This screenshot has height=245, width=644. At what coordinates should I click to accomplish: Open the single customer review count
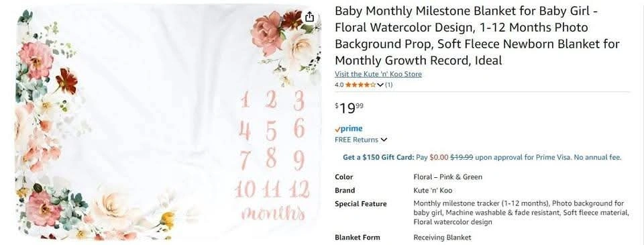(388, 85)
